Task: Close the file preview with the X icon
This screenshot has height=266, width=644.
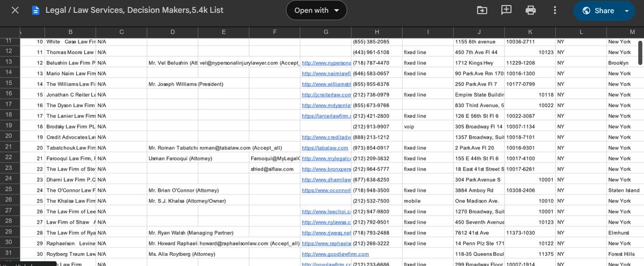Action: 15,10
